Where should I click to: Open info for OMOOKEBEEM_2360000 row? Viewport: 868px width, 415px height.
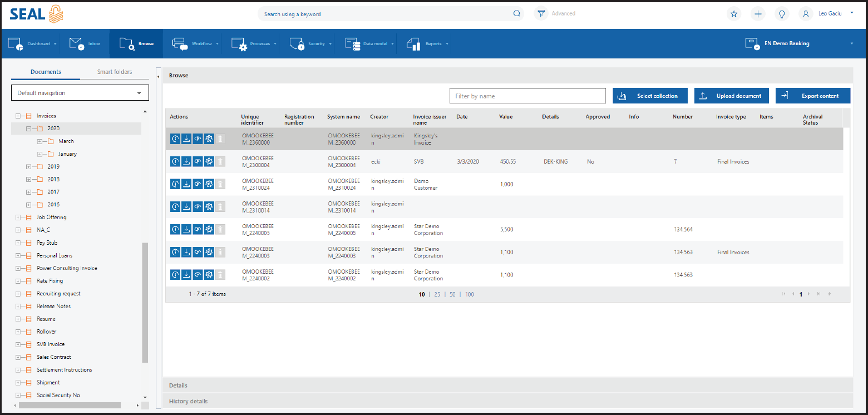tap(175, 139)
